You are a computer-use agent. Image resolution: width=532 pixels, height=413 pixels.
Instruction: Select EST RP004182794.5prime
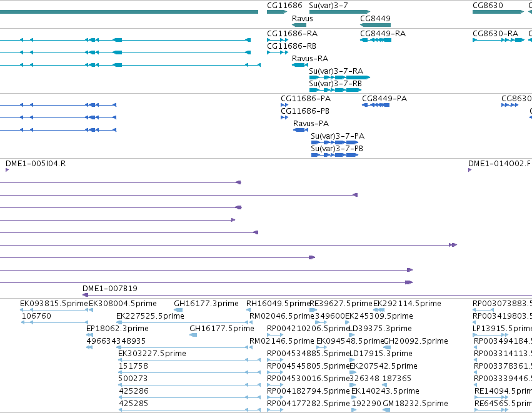click(x=308, y=391)
